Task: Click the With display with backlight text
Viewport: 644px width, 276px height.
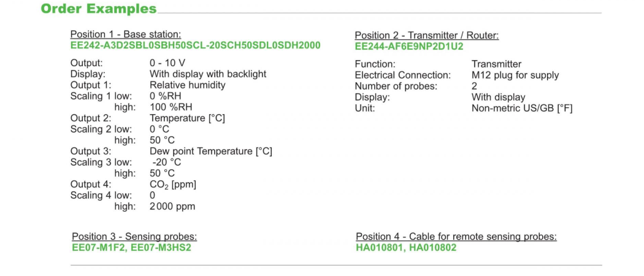Action: click(x=208, y=74)
